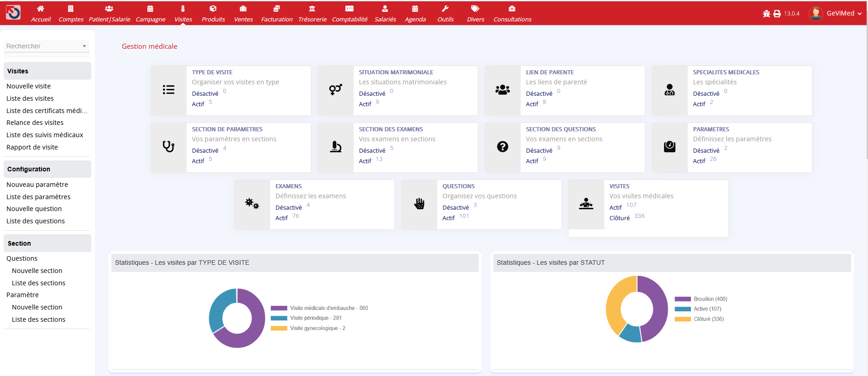Click the Lien de parenté group icon
Image resolution: width=868 pixels, height=376 pixels.
502,90
